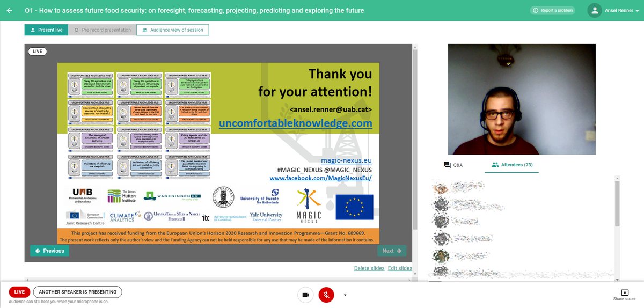644x308 pixels.
Task: Open the Ansel Renner user avatar icon
Action: (594, 10)
